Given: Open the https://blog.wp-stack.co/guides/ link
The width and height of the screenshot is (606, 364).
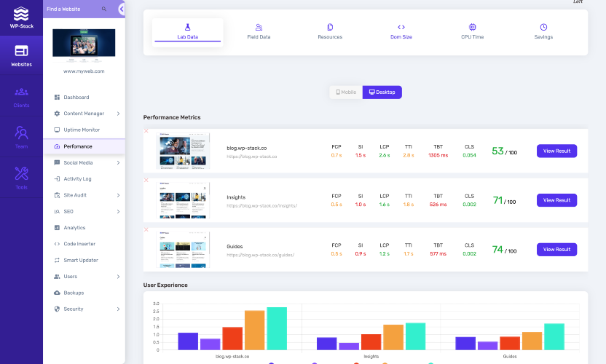Looking at the screenshot, I should [261, 255].
